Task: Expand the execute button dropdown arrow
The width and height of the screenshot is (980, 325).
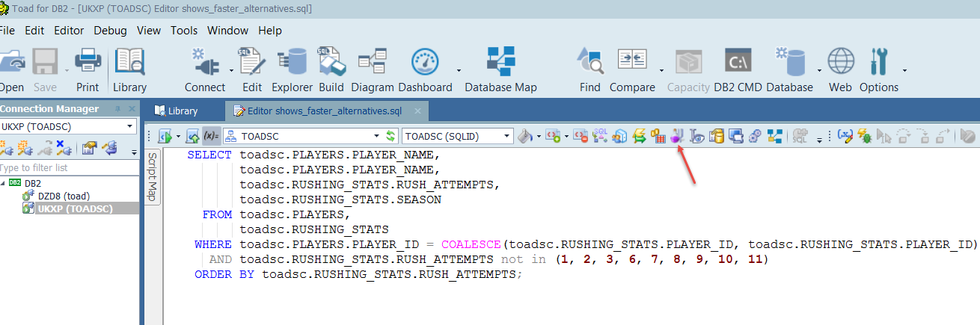Action: [x=177, y=137]
